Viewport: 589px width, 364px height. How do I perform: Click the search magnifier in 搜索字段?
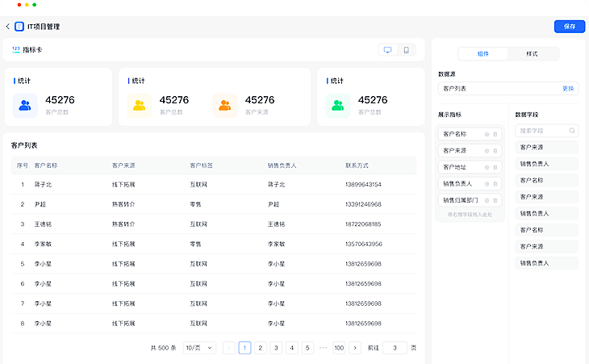point(572,131)
